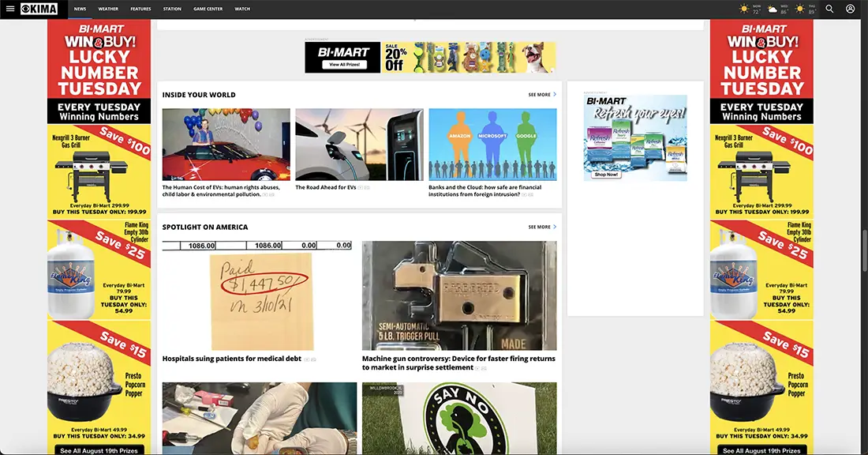Click chevron arrow beside Inside Your World See More
Screen dimensions: 868x455
(555, 94)
